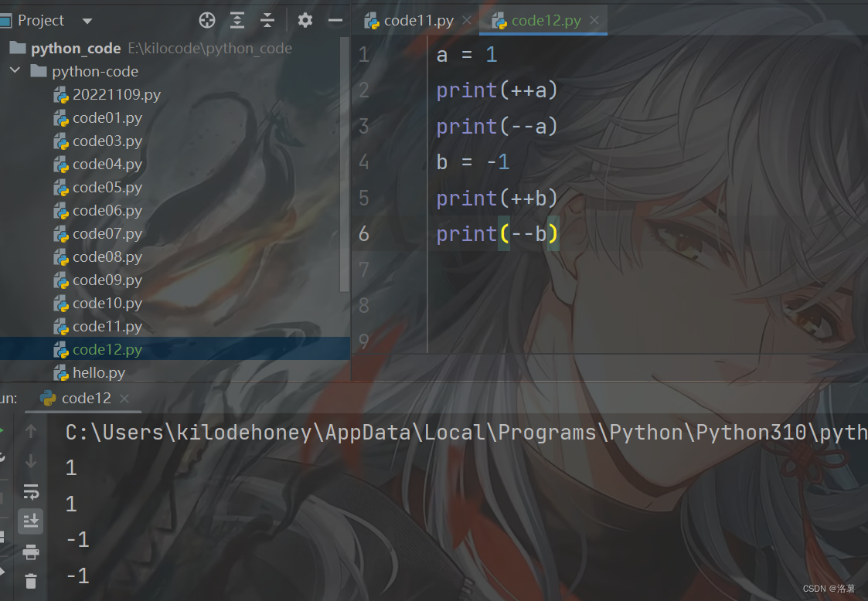
Task: Click the Select Opened File locate icon
Action: [207, 21]
